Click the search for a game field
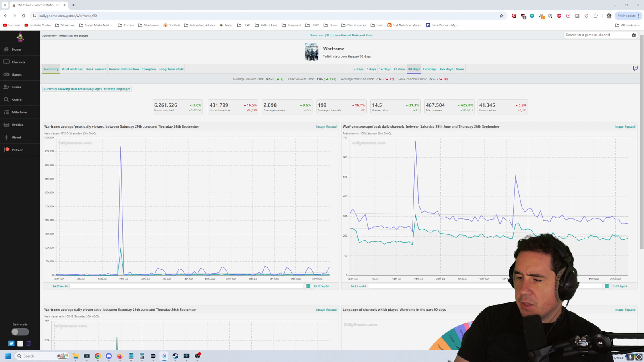The image size is (644, 362). coord(597,35)
